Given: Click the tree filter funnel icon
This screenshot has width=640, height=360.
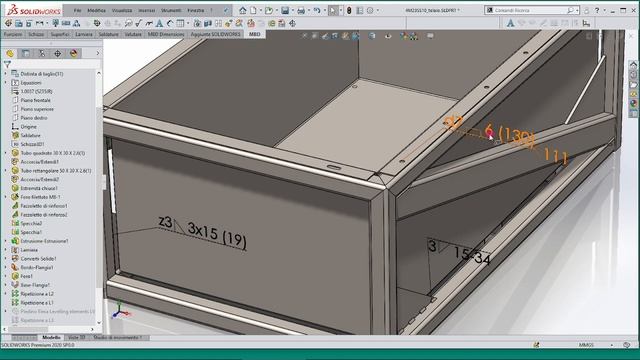Looking at the screenshot, I should 7,64.
